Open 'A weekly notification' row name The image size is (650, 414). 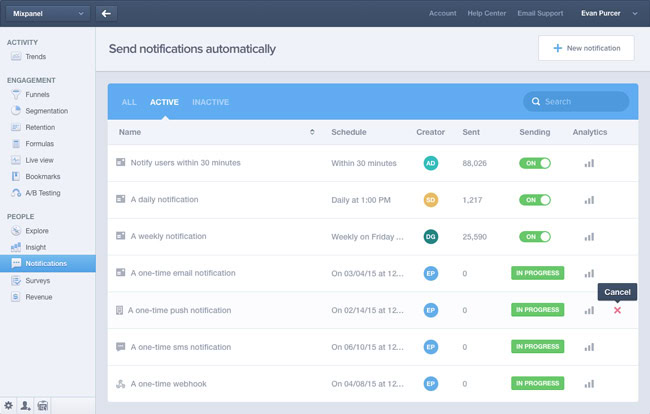coord(168,236)
